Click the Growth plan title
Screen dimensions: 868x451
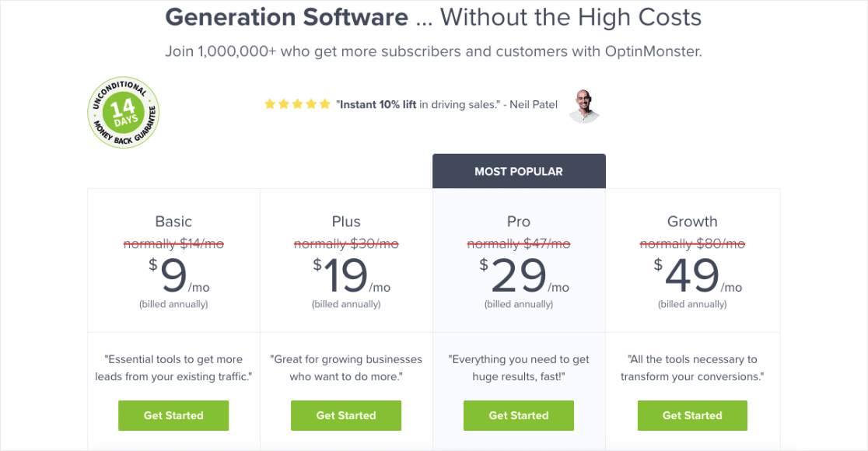[692, 222]
